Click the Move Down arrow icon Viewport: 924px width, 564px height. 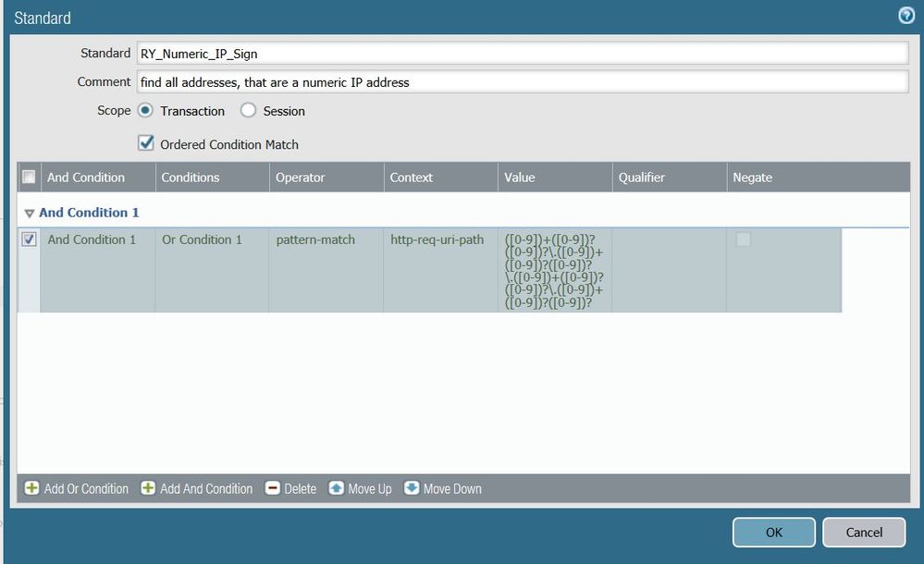(x=412, y=488)
